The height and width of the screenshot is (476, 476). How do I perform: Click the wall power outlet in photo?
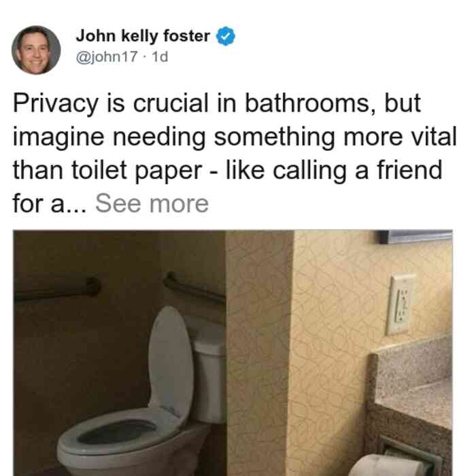[x=401, y=304]
